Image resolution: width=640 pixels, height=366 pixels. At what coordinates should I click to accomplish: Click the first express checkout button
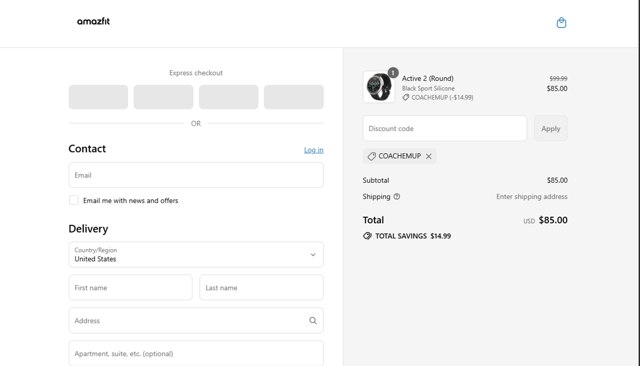(98, 97)
